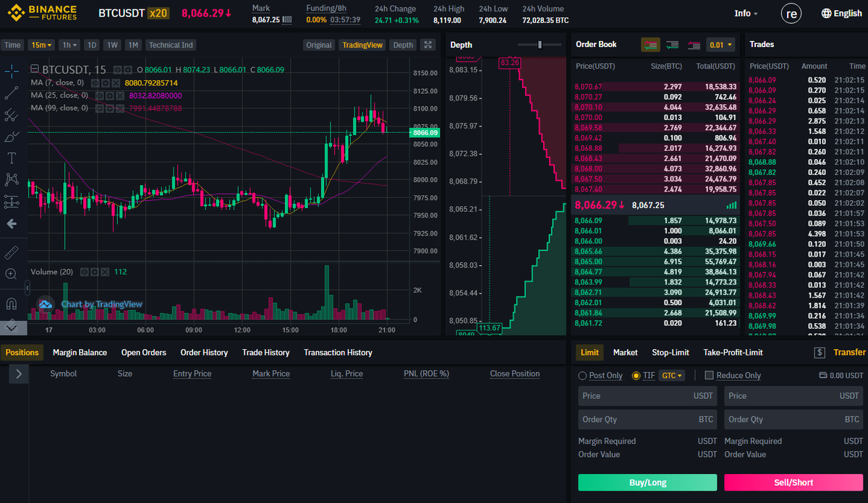Show only bids in order book
This screenshot has height=503, width=868.
(x=672, y=45)
